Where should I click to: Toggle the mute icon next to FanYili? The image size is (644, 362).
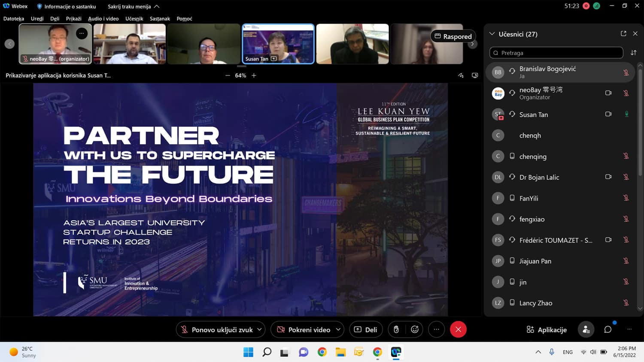pyautogui.click(x=626, y=198)
